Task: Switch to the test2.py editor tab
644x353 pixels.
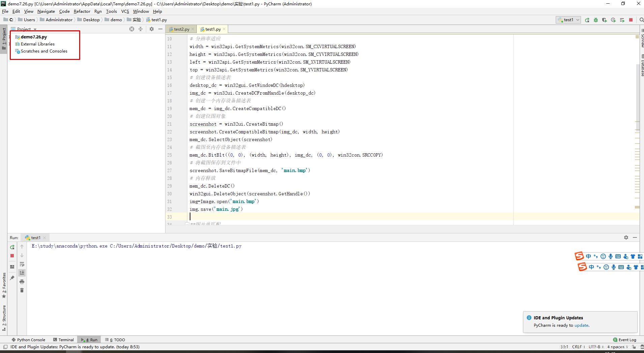Action: 181,29
